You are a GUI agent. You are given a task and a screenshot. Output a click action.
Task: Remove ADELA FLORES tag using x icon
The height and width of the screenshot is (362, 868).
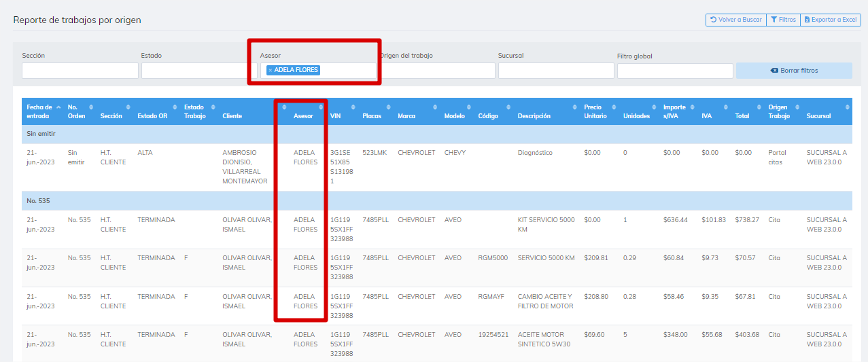(270, 70)
